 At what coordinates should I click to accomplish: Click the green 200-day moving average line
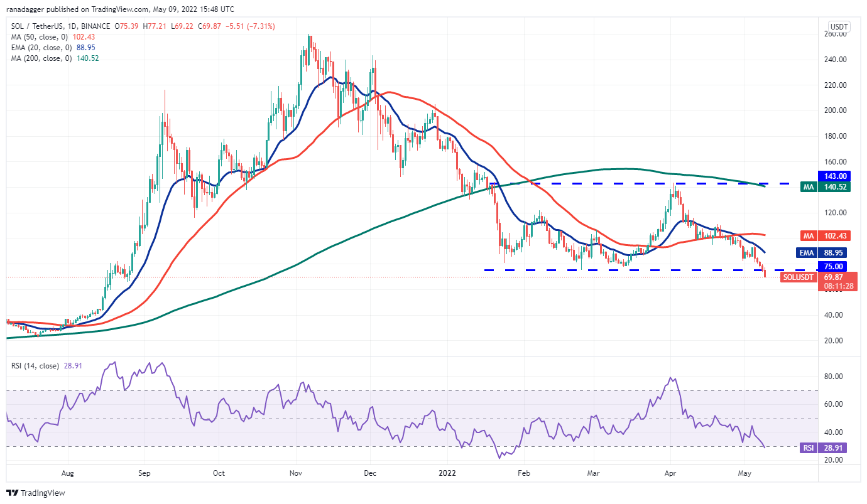pos(377,220)
